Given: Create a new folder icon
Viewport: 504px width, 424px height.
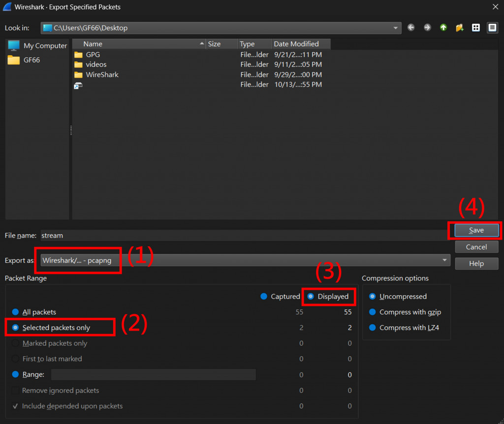Looking at the screenshot, I should click(460, 28).
